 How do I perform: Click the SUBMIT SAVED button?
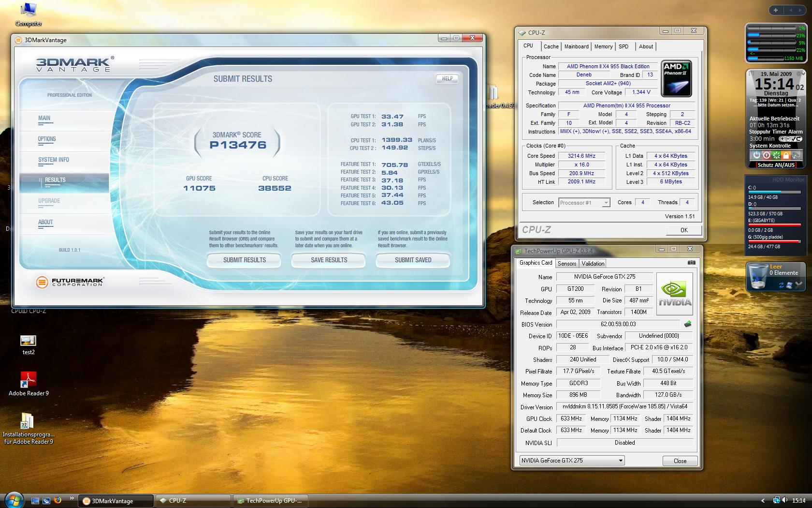(413, 260)
